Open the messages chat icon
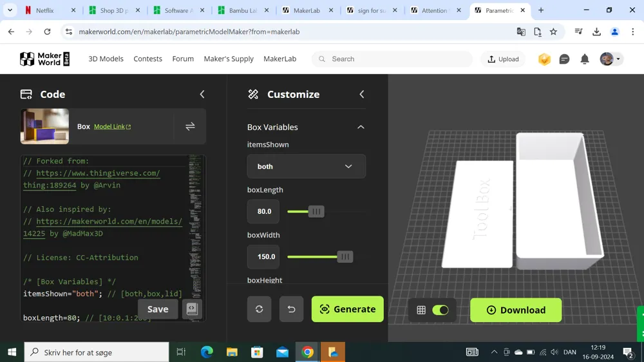Image resolution: width=644 pixels, height=362 pixels. (564, 59)
